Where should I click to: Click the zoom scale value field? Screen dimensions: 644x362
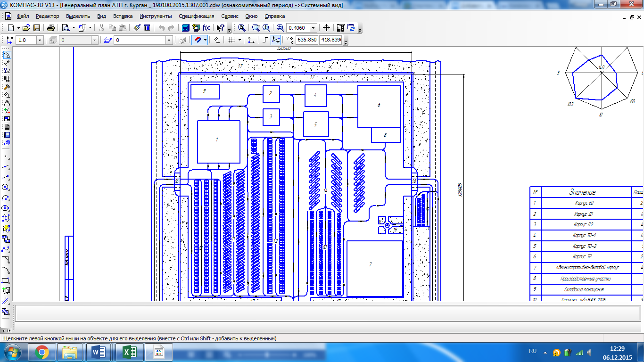pyautogui.click(x=298, y=28)
